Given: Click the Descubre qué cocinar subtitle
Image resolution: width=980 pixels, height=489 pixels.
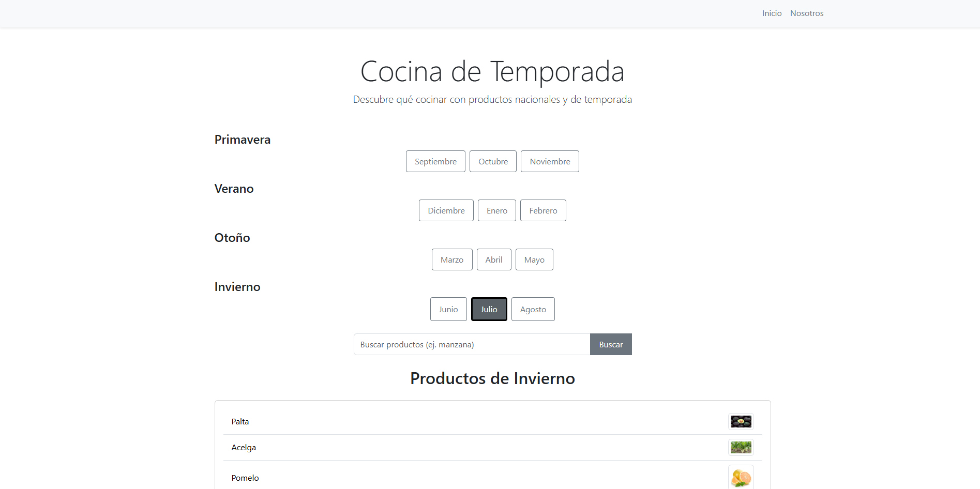Looking at the screenshot, I should coord(492,99).
